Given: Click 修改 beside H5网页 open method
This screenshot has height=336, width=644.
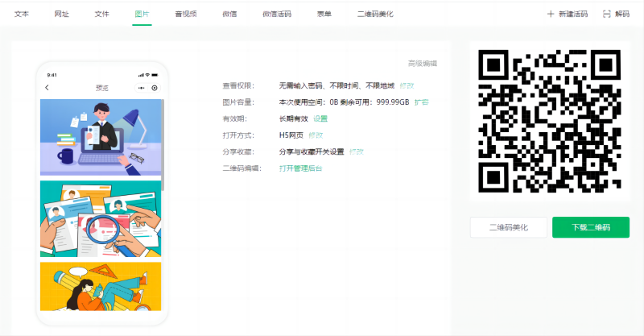Looking at the screenshot, I should 316,135.
